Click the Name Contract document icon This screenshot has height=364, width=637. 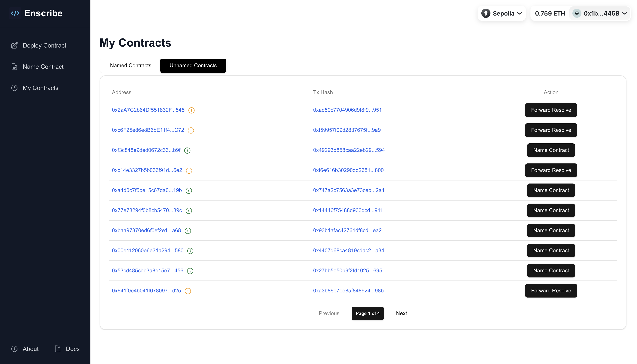point(15,67)
